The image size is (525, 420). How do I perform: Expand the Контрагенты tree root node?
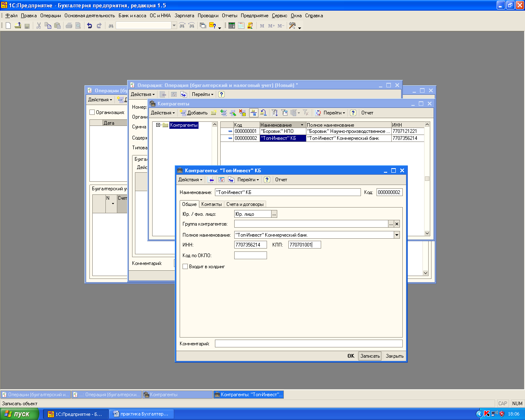coord(158,125)
